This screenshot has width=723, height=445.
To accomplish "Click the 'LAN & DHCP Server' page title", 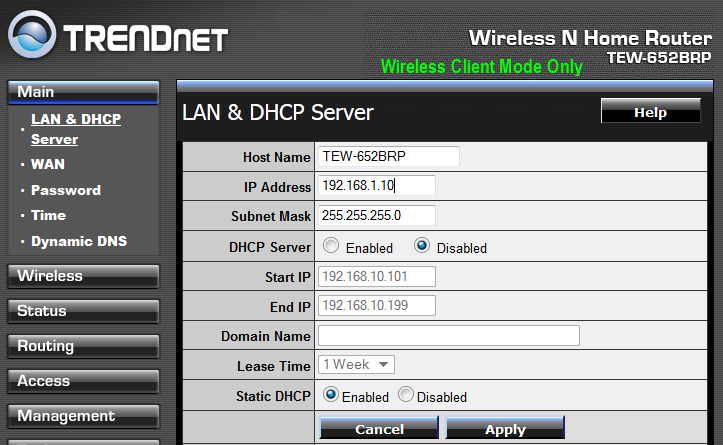I will 278,113.
